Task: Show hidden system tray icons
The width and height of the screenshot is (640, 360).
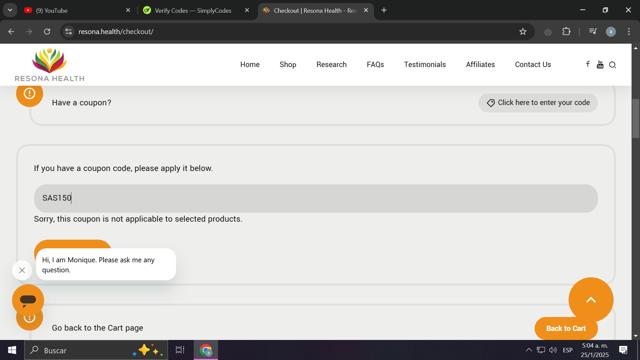Action: click(x=529, y=350)
